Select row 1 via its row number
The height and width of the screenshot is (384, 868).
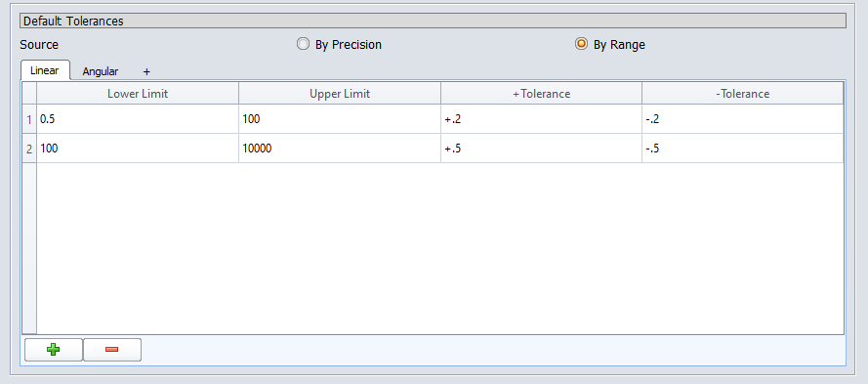click(x=29, y=119)
